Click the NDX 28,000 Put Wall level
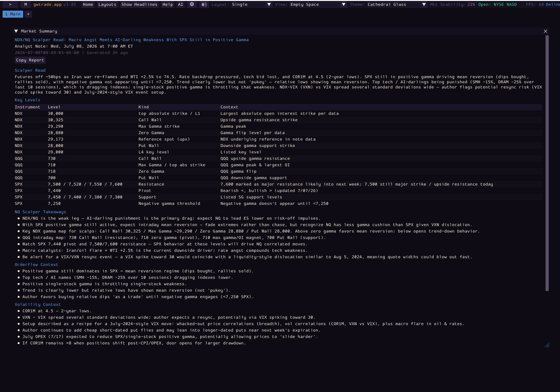 coord(56,146)
